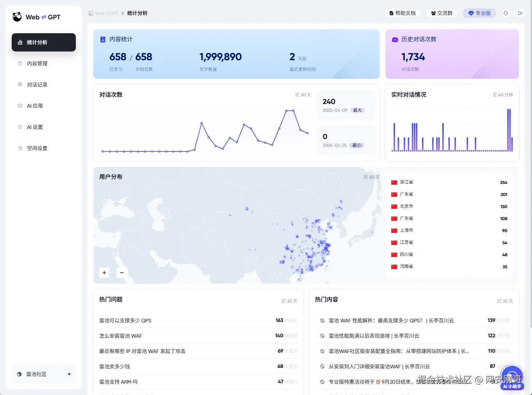The width and height of the screenshot is (532, 395).
Task: Click the 统计分析 bar chart icon
Action: (x=20, y=42)
